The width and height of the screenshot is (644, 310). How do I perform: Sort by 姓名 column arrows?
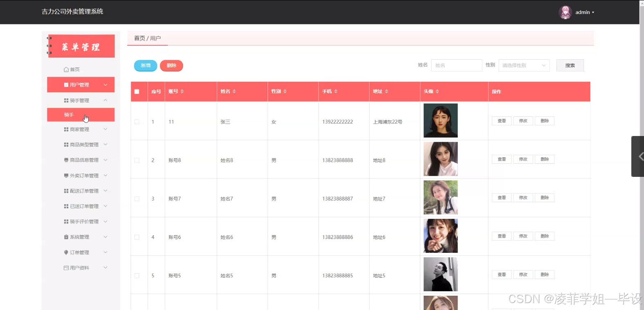pyautogui.click(x=234, y=91)
